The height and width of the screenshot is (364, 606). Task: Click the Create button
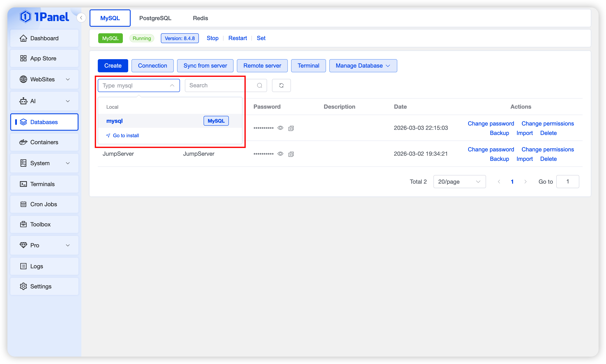point(113,66)
